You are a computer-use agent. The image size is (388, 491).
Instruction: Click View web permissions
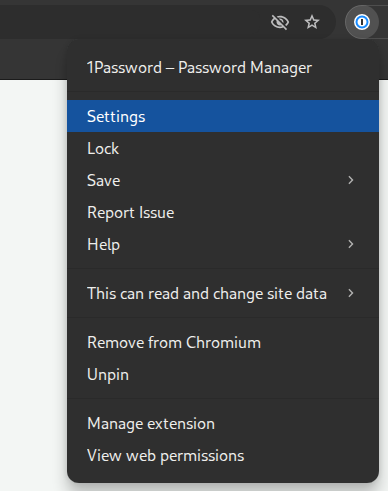click(223, 455)
